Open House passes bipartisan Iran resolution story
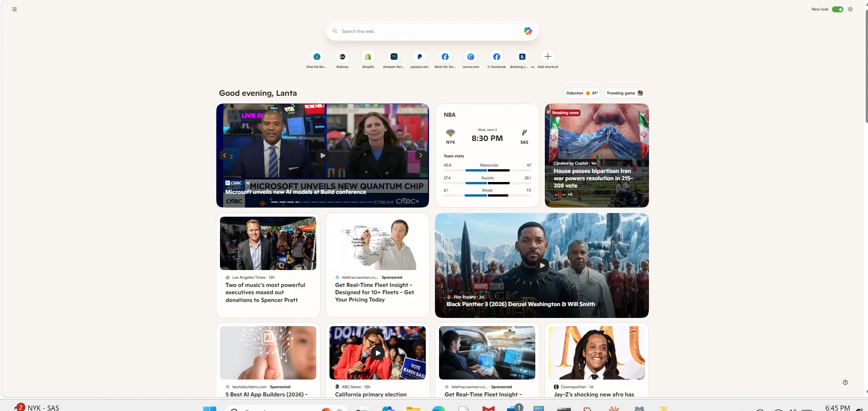 593,178
